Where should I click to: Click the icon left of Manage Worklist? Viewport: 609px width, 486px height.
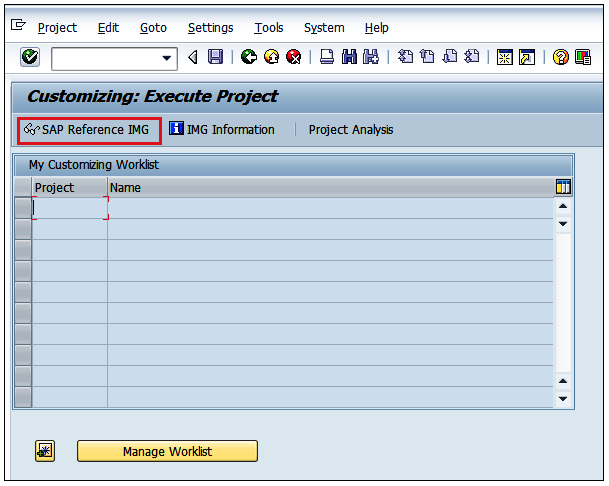pos(45,451)
